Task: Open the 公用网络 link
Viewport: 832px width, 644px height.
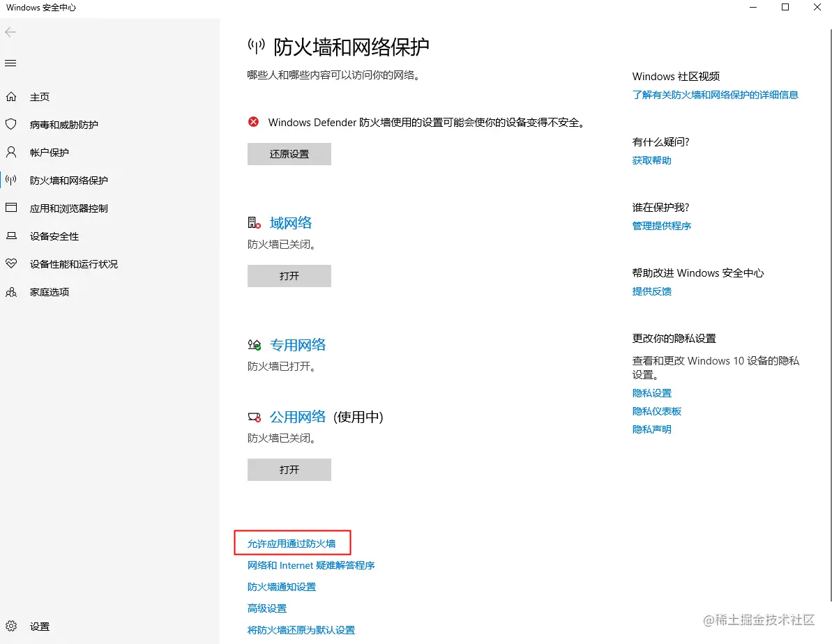Action: tap(298, 417)
